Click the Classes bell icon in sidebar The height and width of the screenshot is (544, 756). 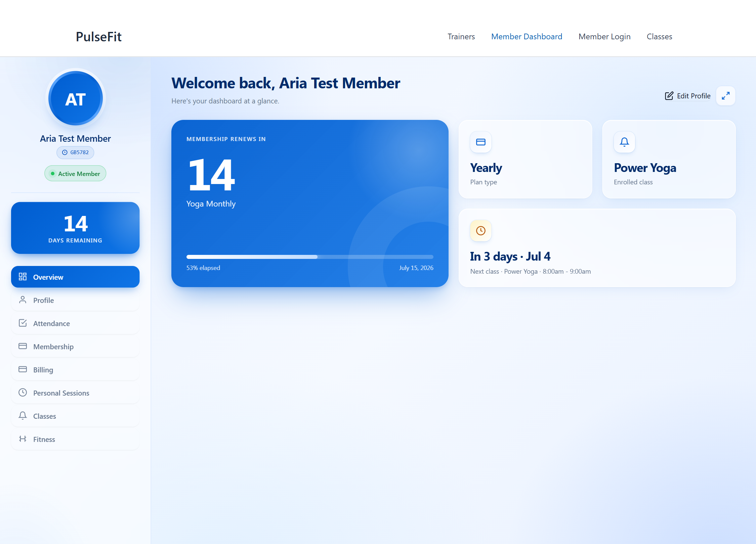click(x=23, y=416)
